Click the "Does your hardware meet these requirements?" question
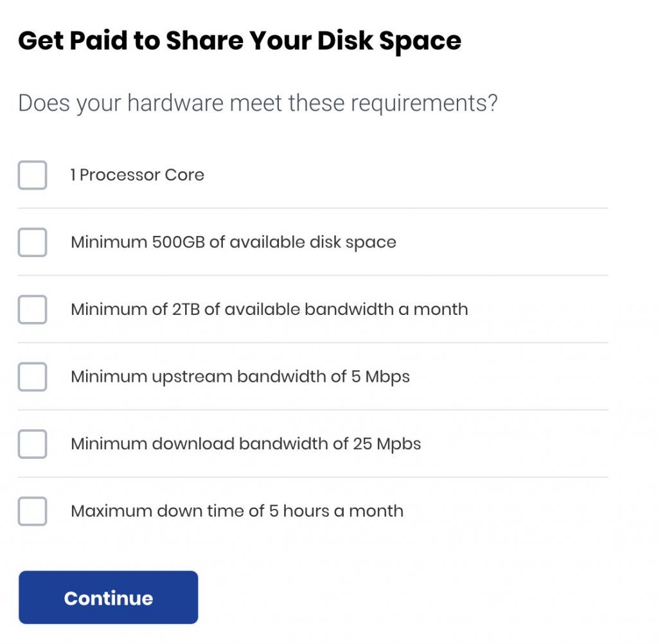The image size is (658, 644). click(258, 103)
